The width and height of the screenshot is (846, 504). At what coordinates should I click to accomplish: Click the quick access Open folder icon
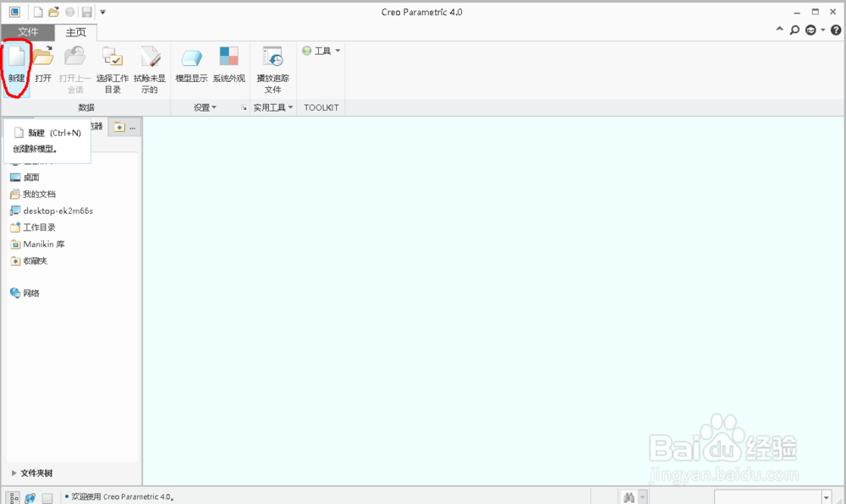click(x=54, y=12)
